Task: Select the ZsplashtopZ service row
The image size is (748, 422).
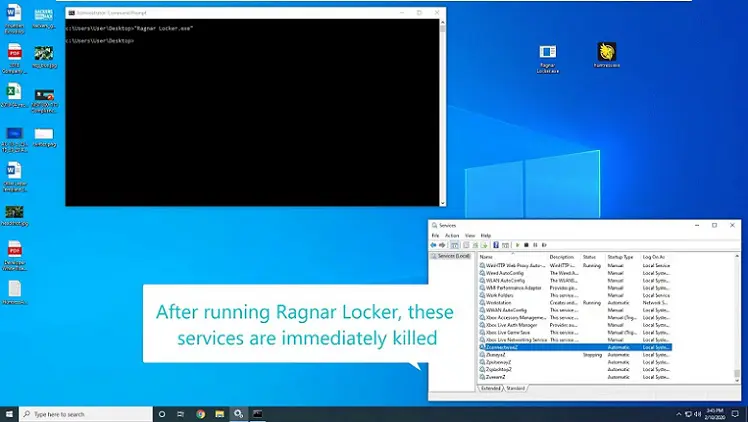Action: point(575,370)
